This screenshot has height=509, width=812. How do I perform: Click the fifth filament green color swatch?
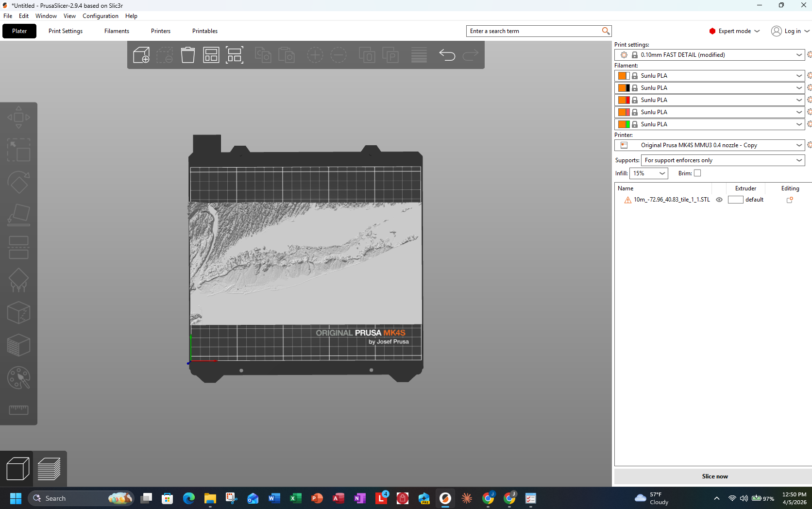[x=628, y=124]
